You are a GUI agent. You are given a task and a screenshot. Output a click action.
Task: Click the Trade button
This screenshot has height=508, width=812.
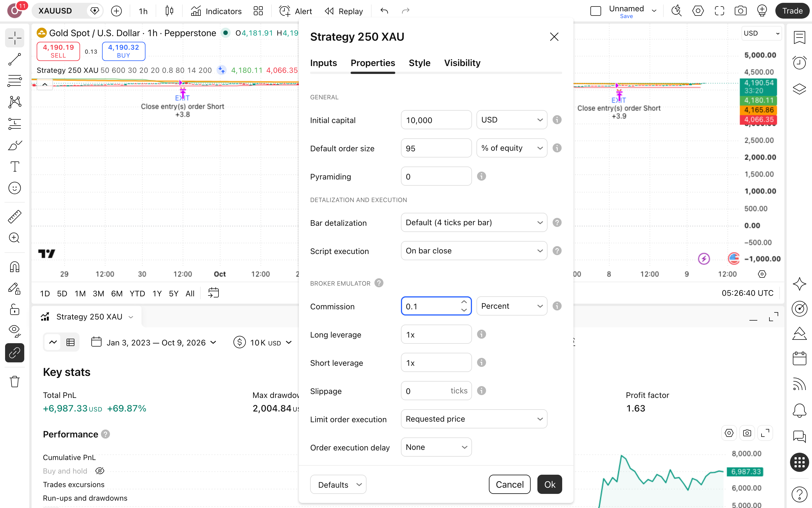coord(792,11)
